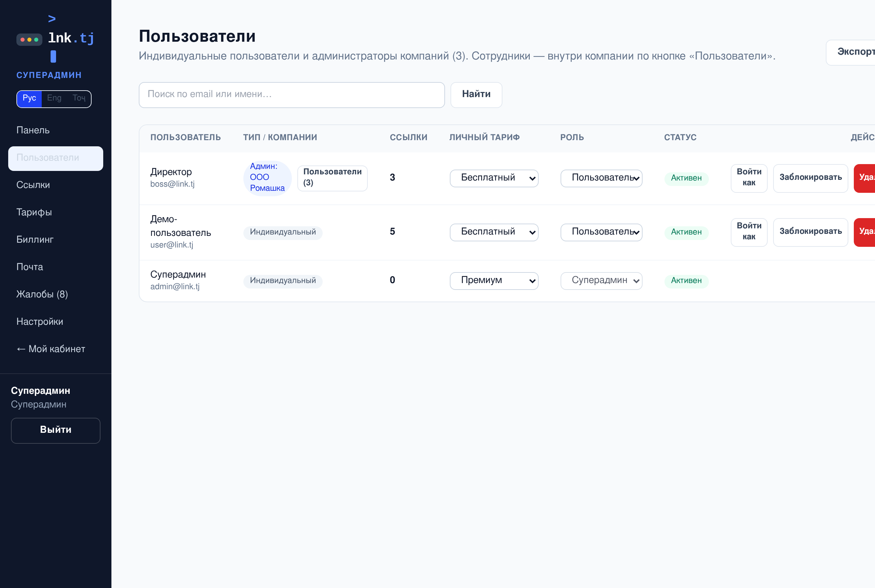This screenshot has width=875, height=588.
Task: Open Тарифы in sidebar
Action: [x=55, y=212]
